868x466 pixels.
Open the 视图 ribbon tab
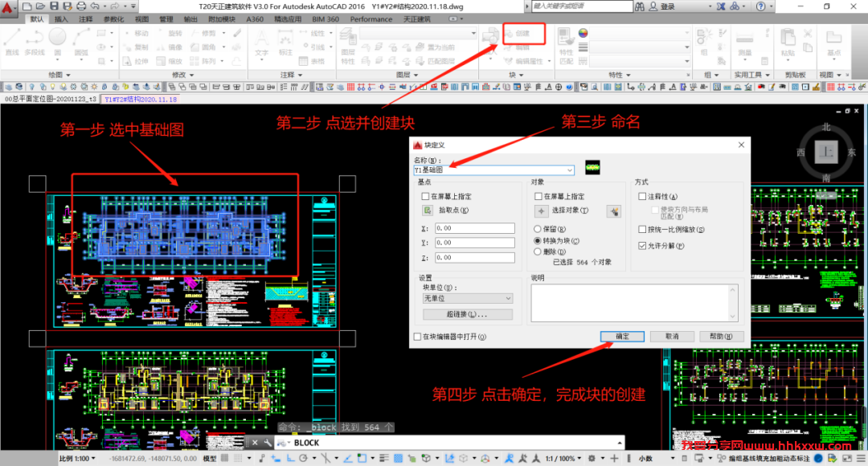[141, 18]
